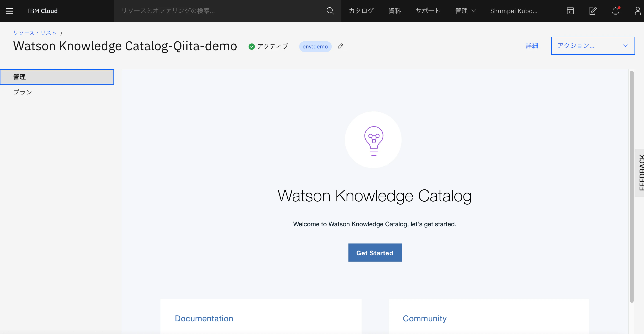644x334 pixels.
Task: Expand the 管理 dropdown in top bar
Action: (x=465, y=11)
